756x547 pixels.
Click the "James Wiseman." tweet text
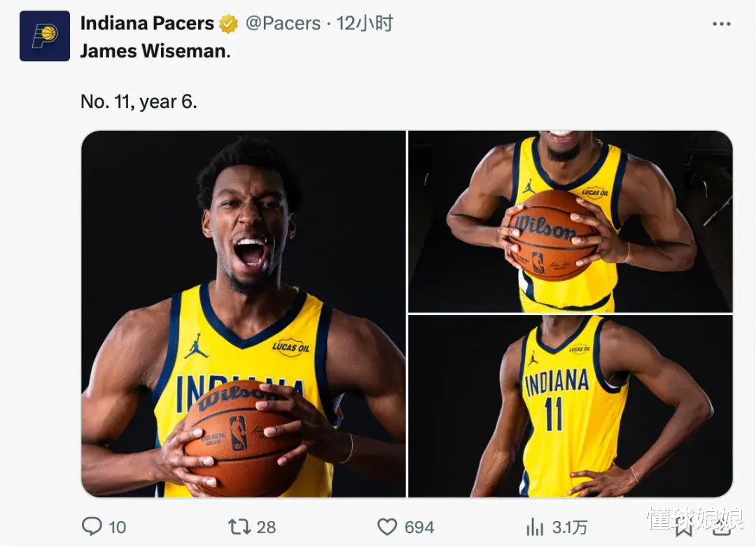click(x=155, y=51)
